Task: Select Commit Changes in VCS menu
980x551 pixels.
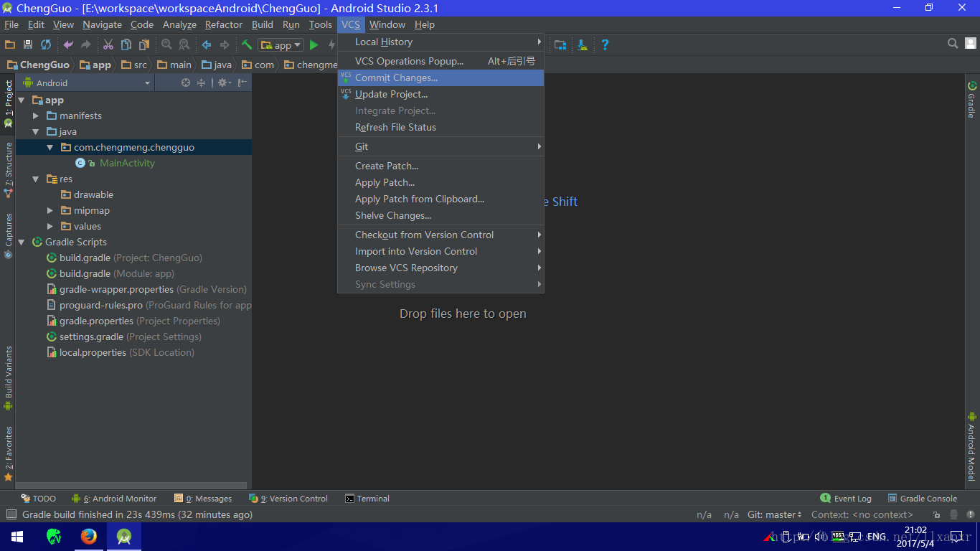Action: (x=440, y=77)
